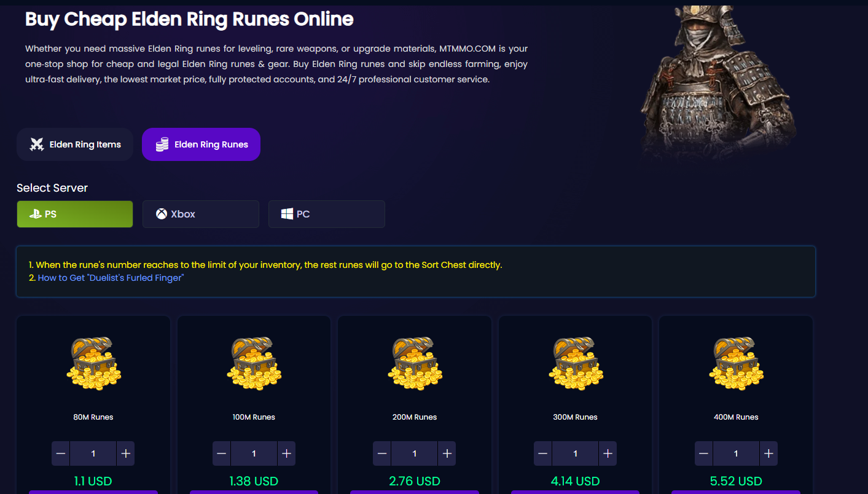Switch to the Elden Ring Items tab
The width and height of the screenshot is (868, 494).
75,144
